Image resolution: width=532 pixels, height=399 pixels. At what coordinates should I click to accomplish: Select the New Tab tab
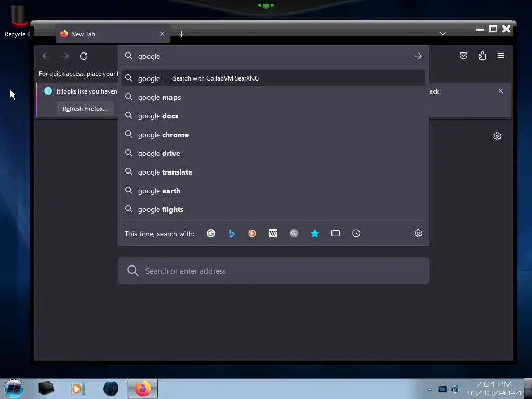pos(113,34)
